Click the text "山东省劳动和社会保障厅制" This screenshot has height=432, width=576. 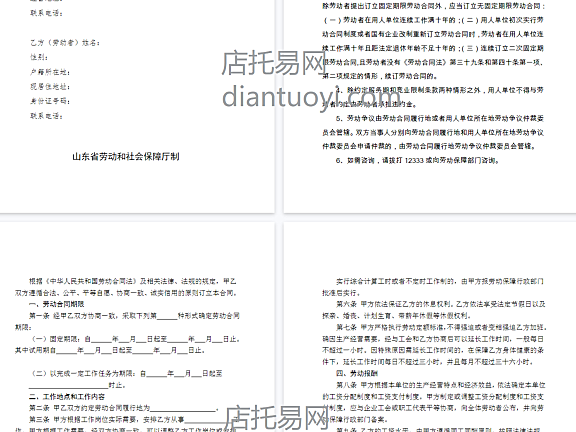click(x=126, y=157)
